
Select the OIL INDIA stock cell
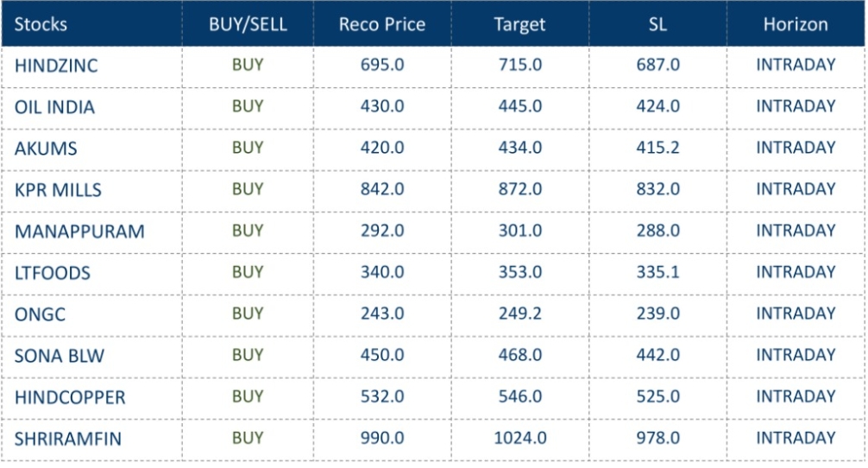tap(54, 107)
